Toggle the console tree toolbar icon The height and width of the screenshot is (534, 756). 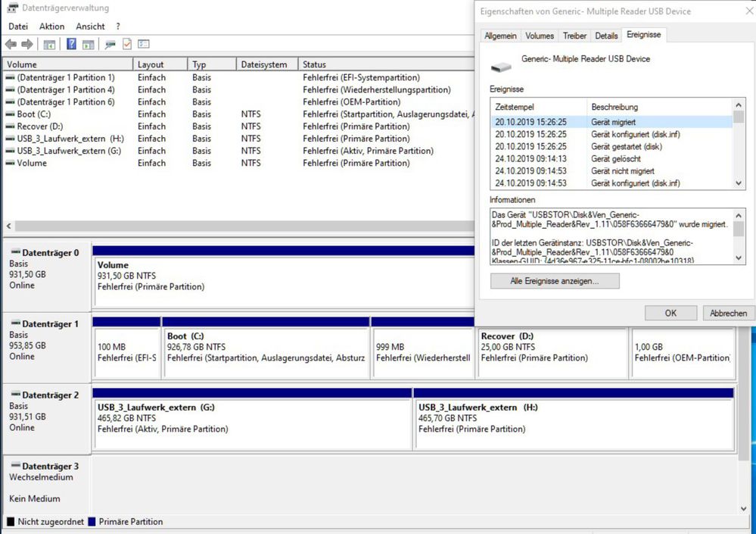49,45
